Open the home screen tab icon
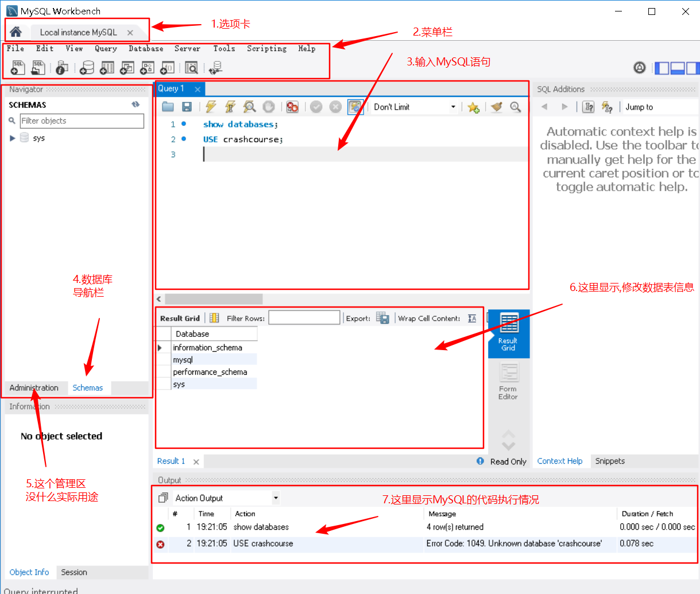Image resolution: width=700 pixels, height=594 pixels. 16,32
